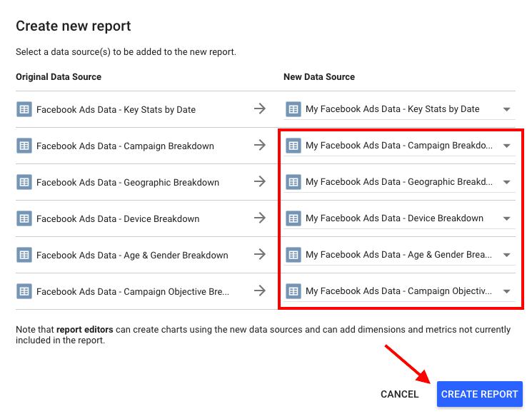Viewport: 532px width, 414px height.
Task: Click the sheet icon beside original Geographic Breakdown
Action: [x=24, y=182]
